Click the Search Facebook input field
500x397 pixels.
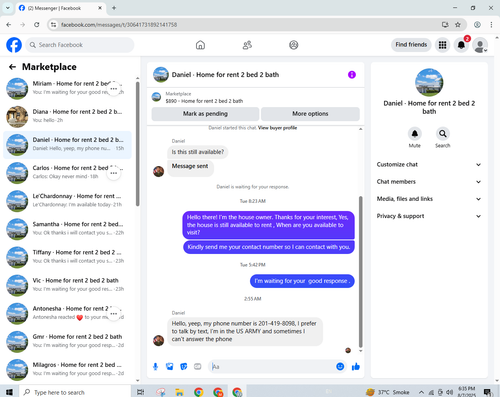80,45
